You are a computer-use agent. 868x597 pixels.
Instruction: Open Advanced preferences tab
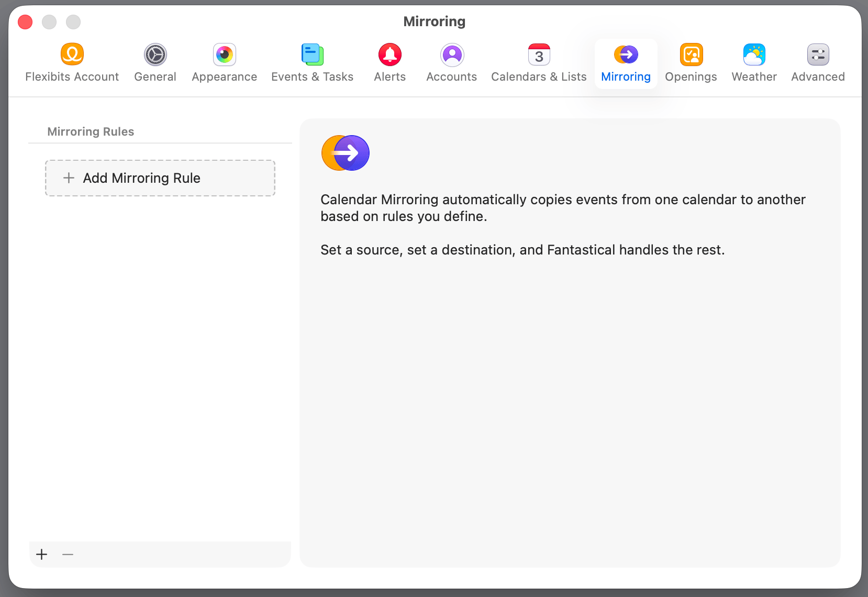818,63
